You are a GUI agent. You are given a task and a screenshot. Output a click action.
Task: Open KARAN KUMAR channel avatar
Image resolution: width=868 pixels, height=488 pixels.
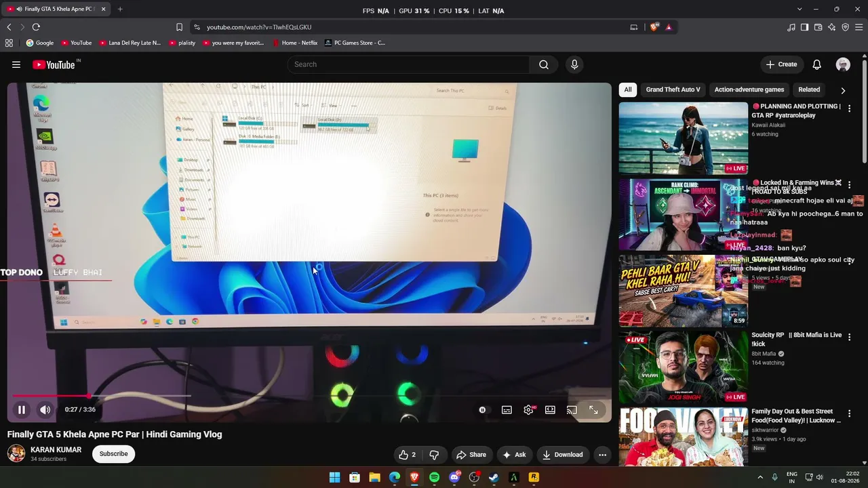click(x=16, y=453)
